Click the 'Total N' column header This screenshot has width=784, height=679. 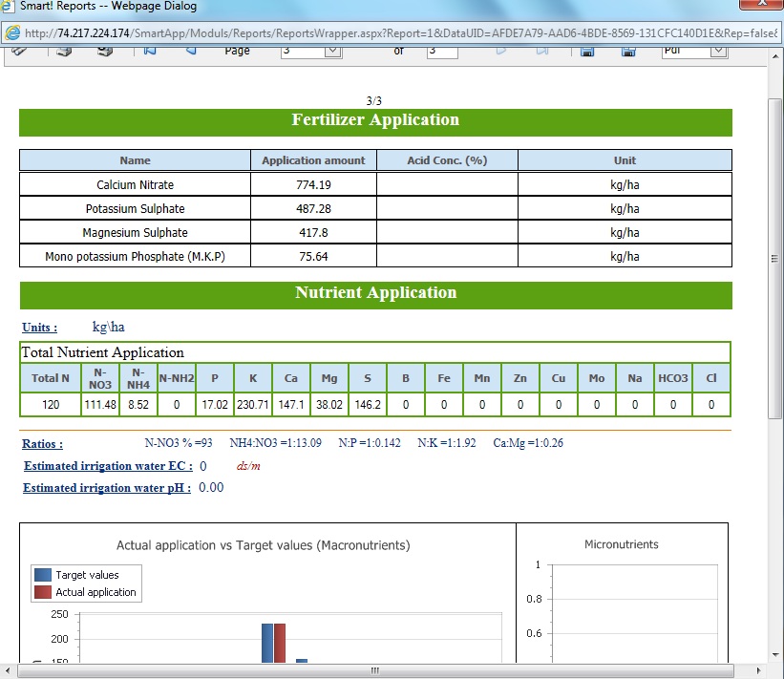coord(51,378)
